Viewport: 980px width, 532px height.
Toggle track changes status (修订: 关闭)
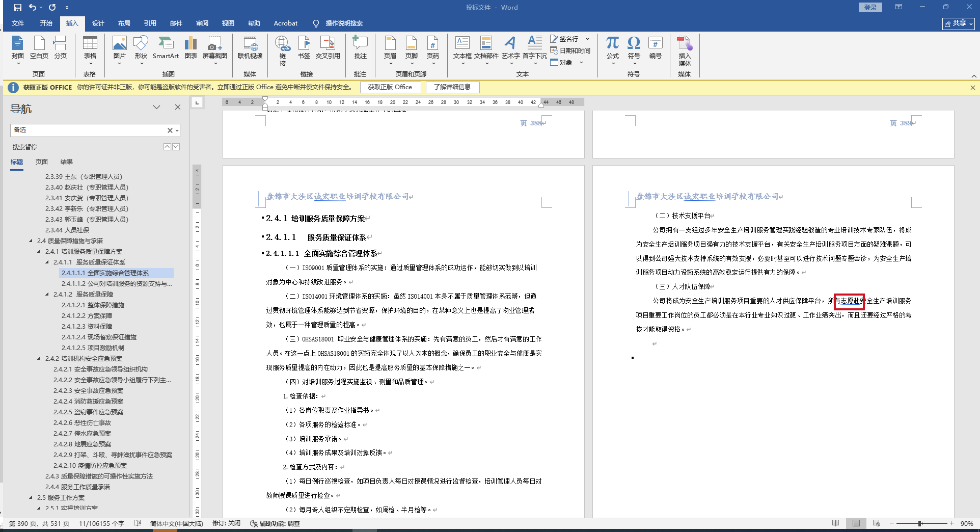tap(226, 523)
